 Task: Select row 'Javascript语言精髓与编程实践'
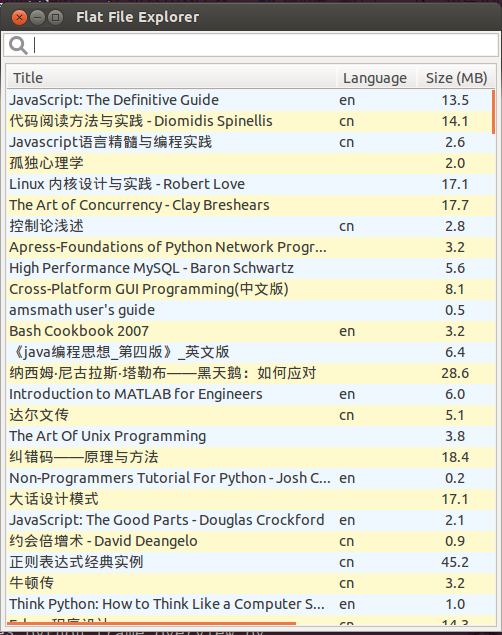click(251, 142)
